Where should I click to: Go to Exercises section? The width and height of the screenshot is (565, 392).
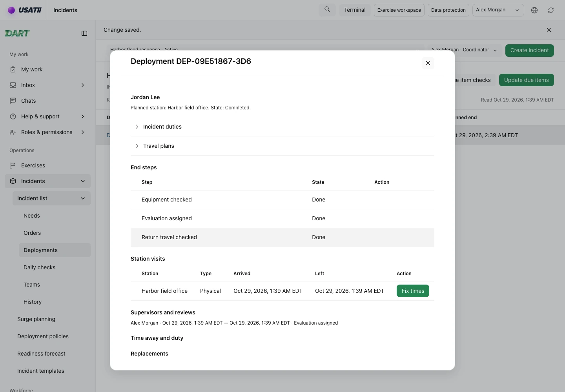pos(47,165)
